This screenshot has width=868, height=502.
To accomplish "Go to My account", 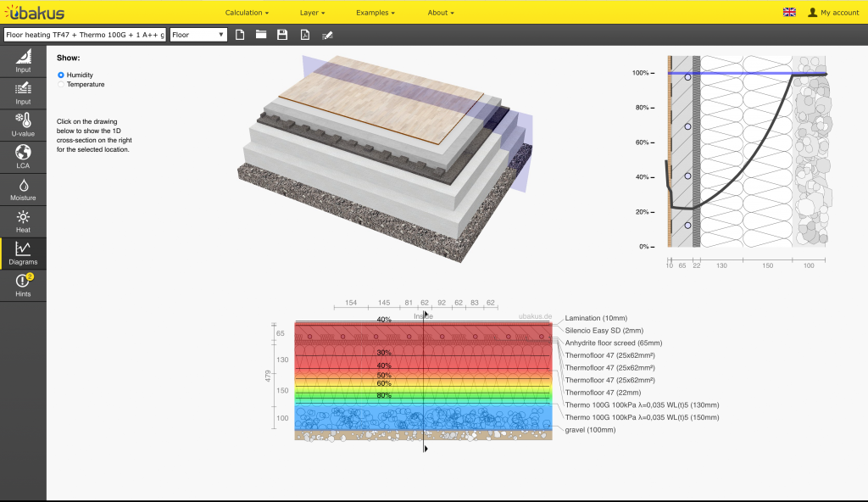I will click(x=833, y=13).
